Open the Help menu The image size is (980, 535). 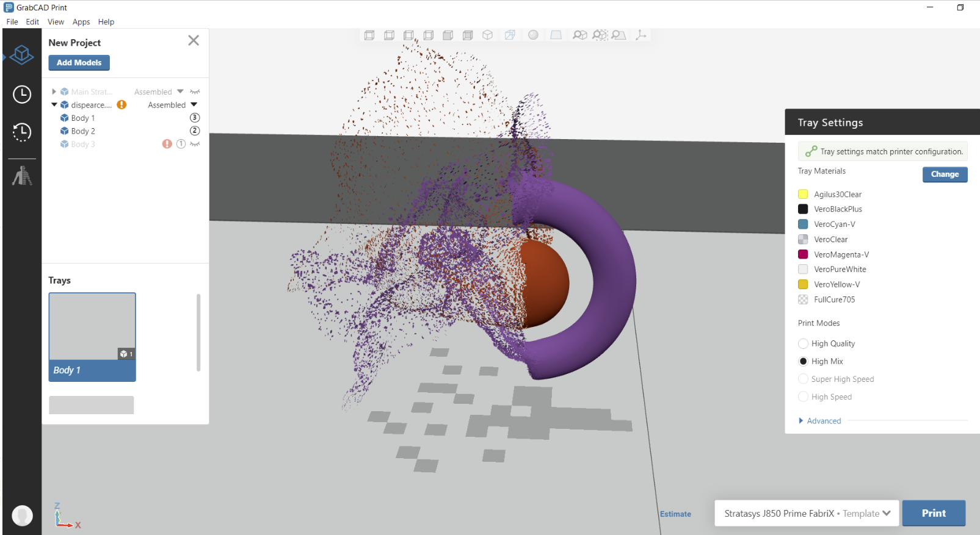106,22
